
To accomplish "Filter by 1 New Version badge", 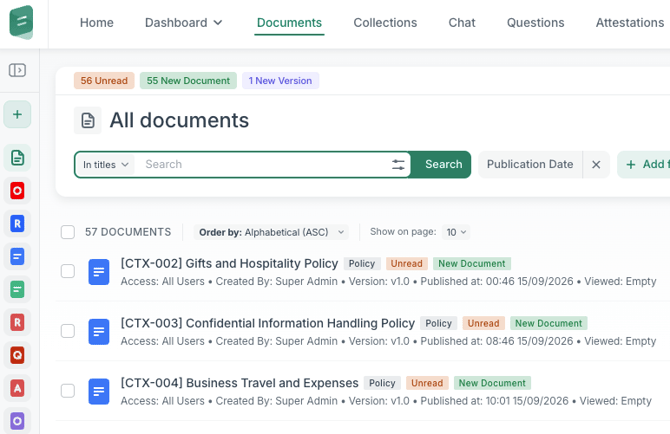I will tap(280, 81).
